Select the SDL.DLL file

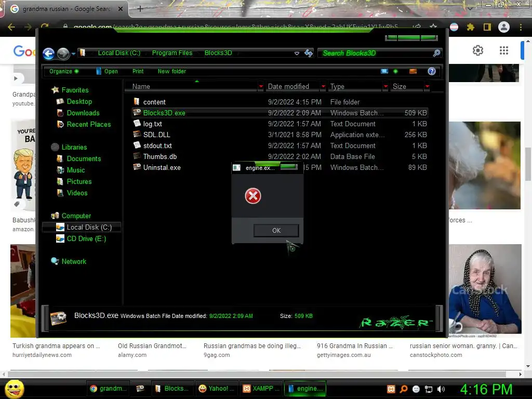point(280,135)
